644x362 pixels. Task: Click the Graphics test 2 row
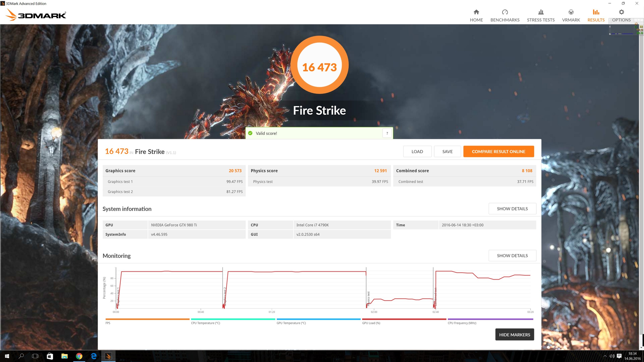pyautogui.click(x=174, y=192)
